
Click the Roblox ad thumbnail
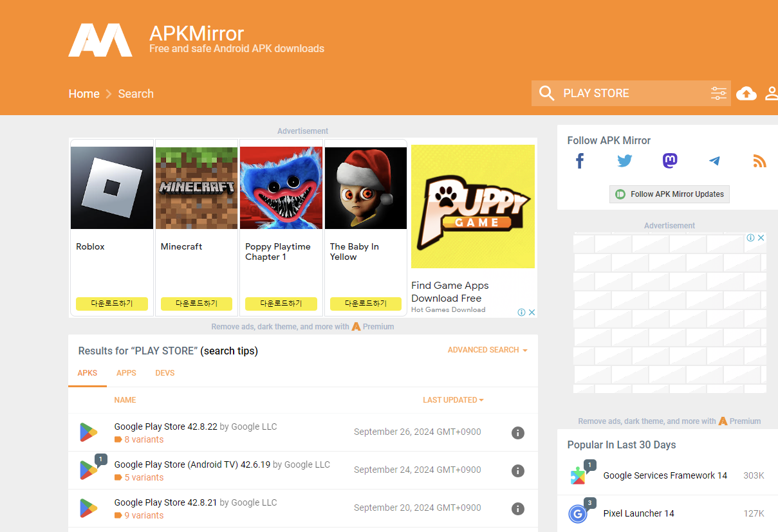pos(112,188)
